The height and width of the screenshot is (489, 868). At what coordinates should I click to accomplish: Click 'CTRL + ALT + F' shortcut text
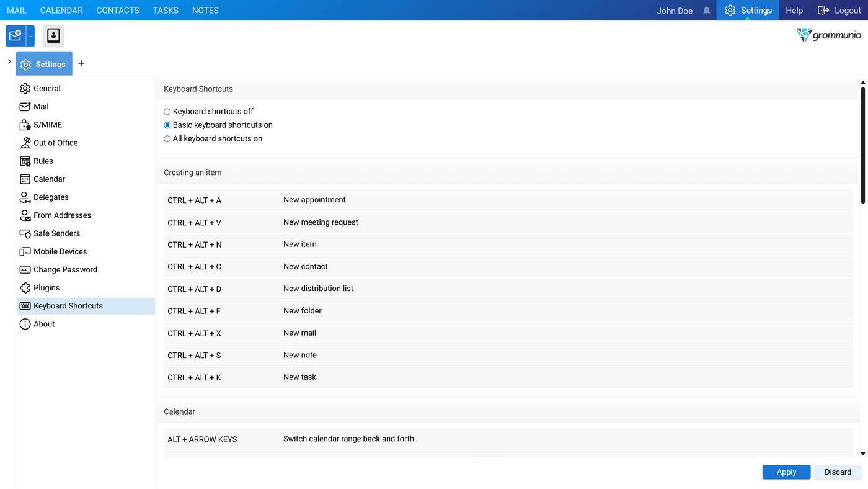193,312
